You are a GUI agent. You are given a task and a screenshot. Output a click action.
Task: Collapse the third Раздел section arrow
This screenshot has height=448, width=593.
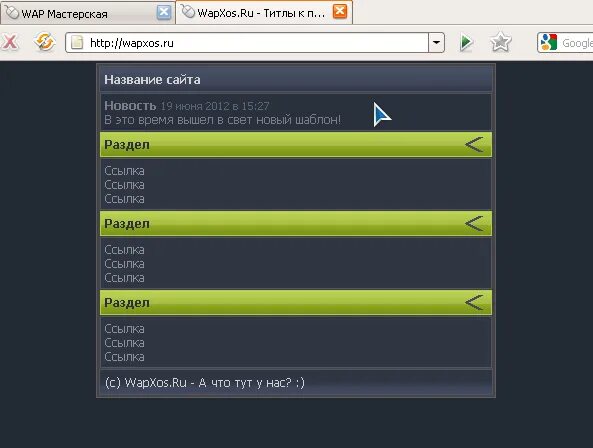coord(474,302)
